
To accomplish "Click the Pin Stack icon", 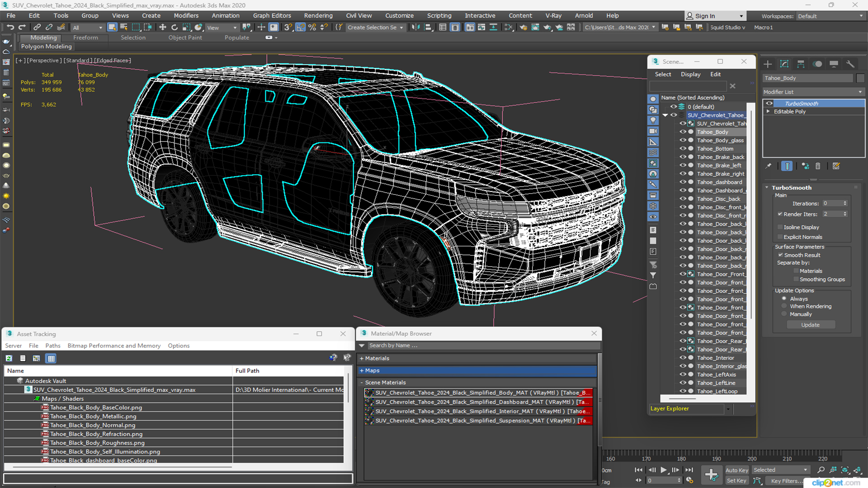I will point(769,166).
